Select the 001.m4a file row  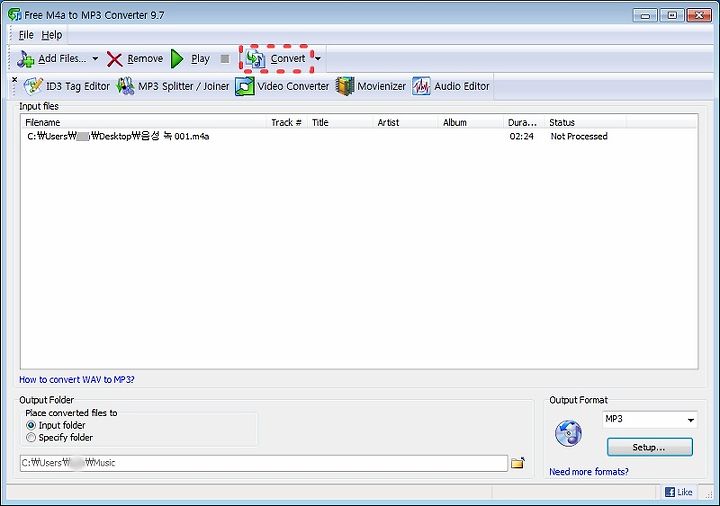[359, 136]
